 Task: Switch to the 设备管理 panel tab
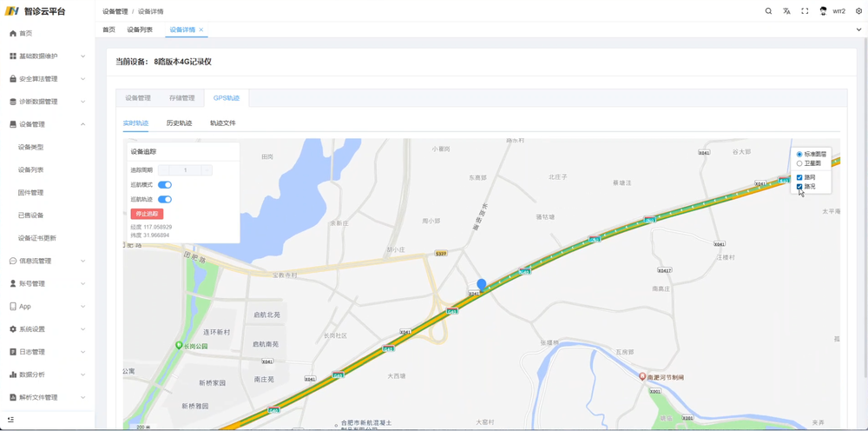138,98
